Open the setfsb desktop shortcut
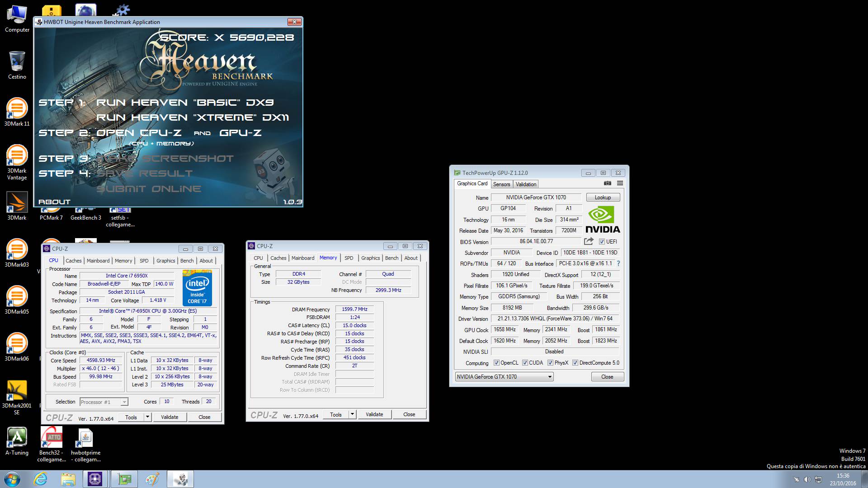Image resolution: width=868 pixels, height=488 pixels. click(x=120, y=217)
